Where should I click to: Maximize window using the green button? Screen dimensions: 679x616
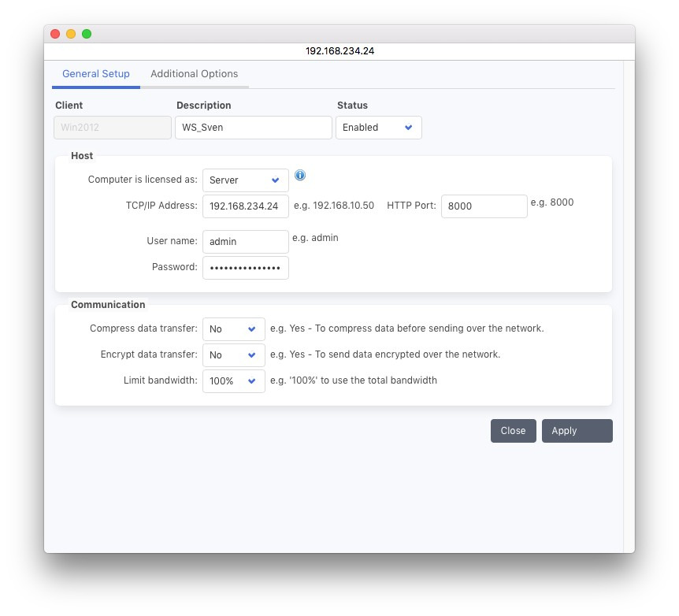pyautogui.click(x=87, y=34)
